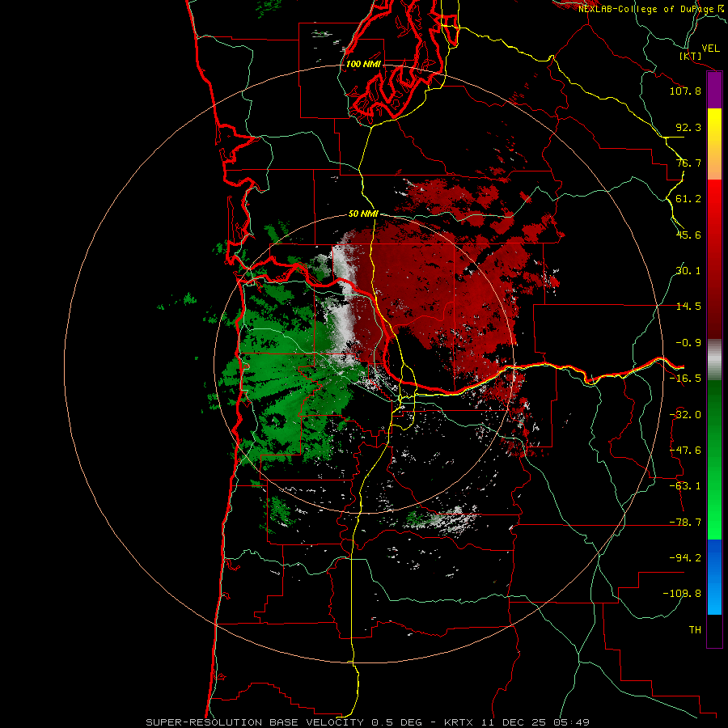Viewport: 728px width, 728px height.
Task: Select the -47.6 legend value
Action: [x=685, y=451]
